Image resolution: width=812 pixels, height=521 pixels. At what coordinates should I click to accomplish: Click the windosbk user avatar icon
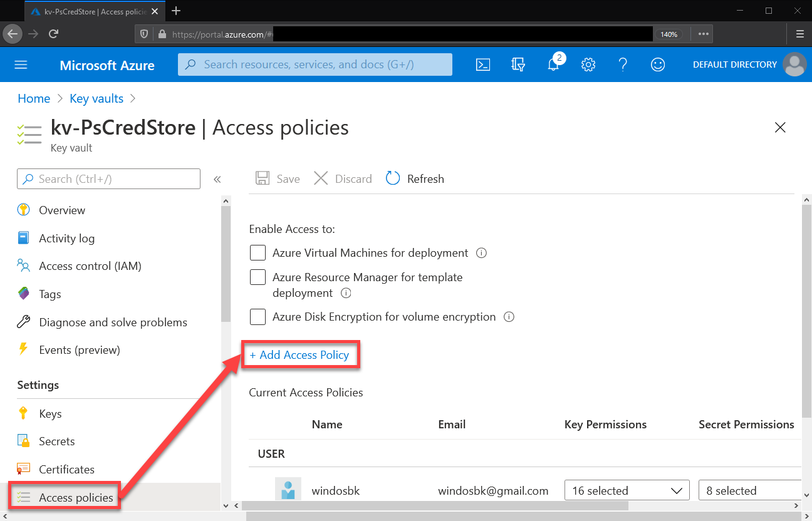[x=288, y=490]
